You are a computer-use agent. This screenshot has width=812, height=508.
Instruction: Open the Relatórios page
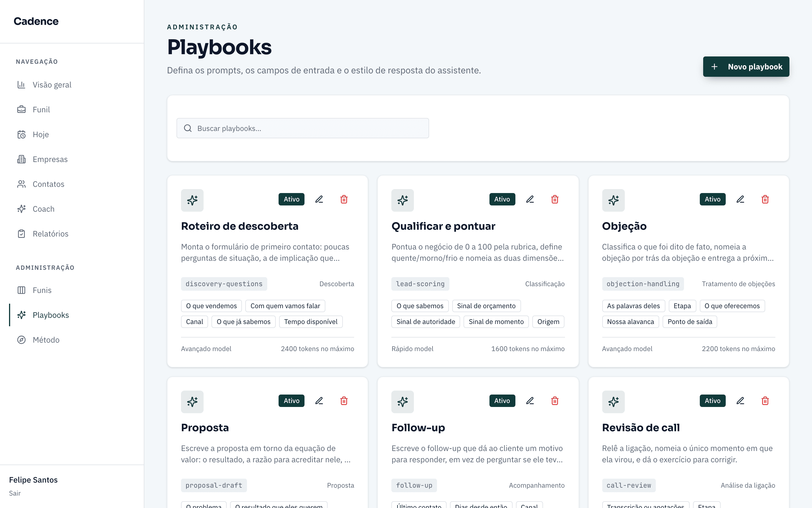coord(72,234)
